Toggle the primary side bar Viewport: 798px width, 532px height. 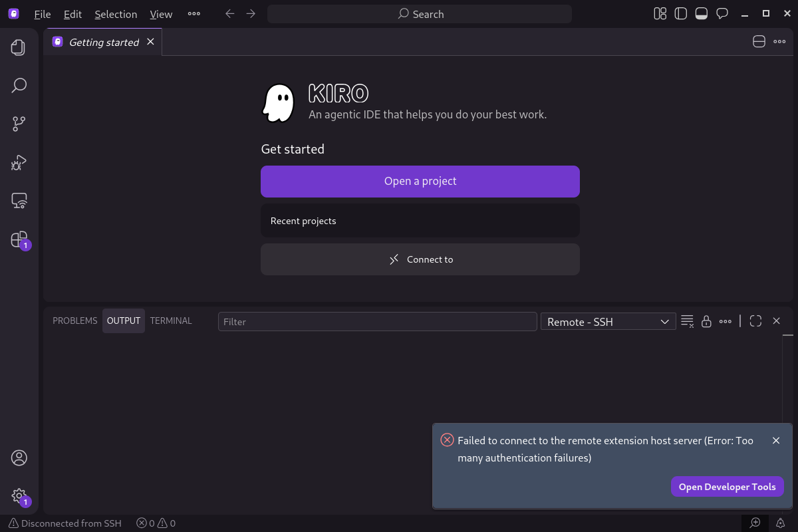point(680,14)
